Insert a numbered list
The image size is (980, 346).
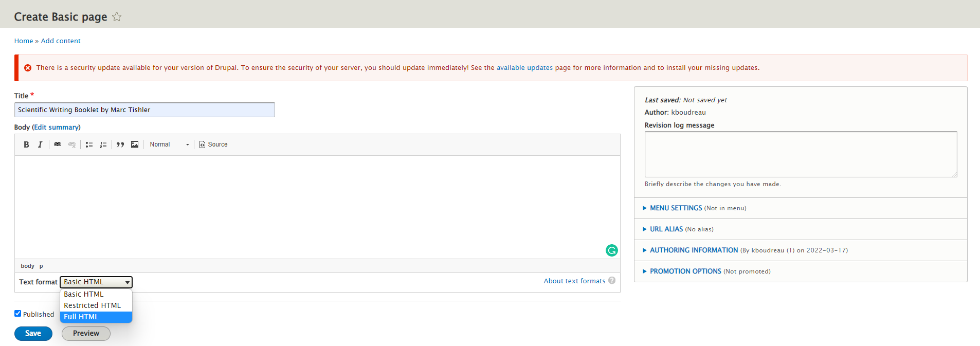click(103, 144)
